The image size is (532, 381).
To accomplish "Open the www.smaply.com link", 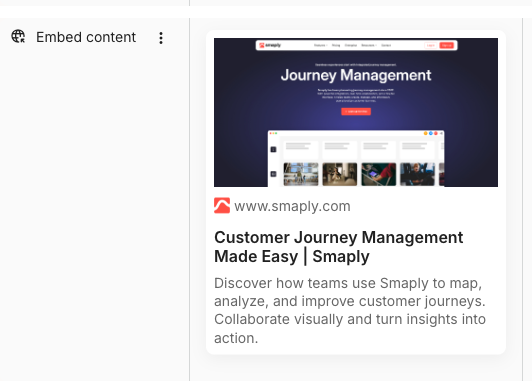I will (292, 206).
